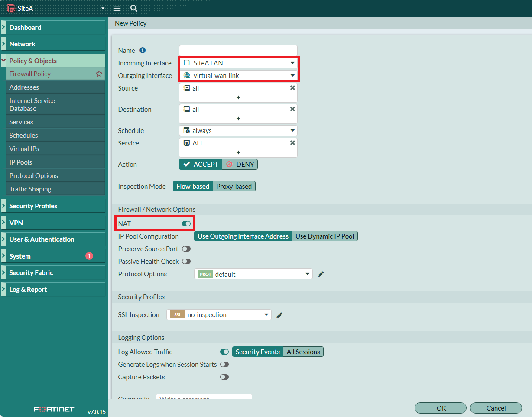Remove the 'all' entry from Destination
The image size is (532, 417).
tap(292, 109)
